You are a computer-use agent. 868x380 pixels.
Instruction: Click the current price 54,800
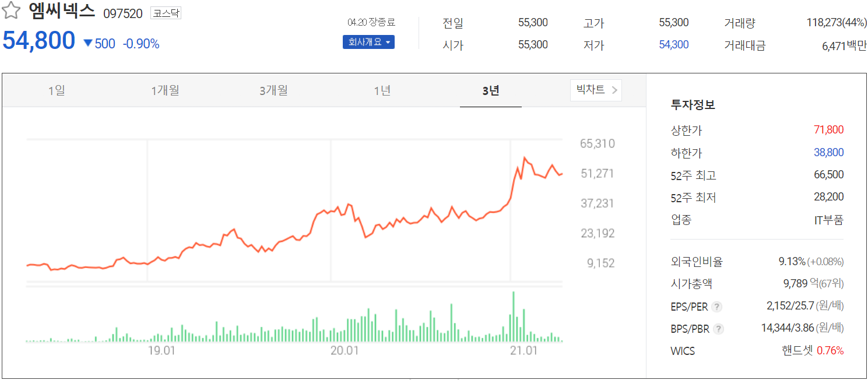point(39,41)
